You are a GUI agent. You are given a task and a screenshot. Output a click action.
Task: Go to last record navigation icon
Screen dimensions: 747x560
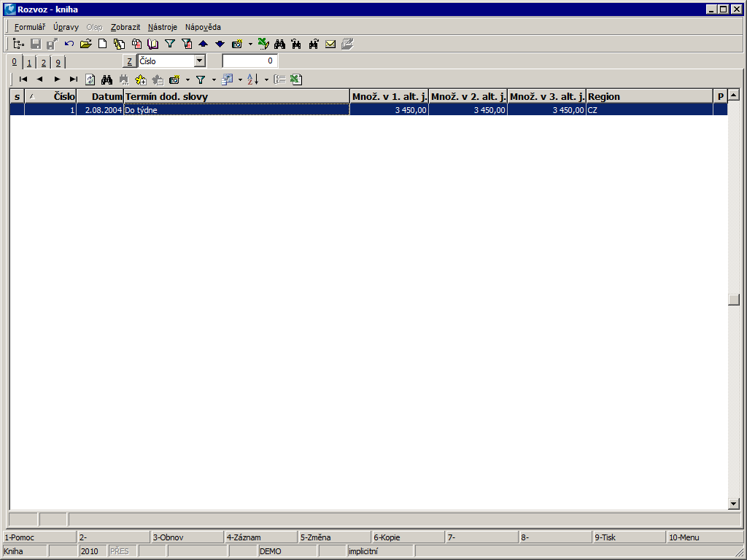pos(73,79)
